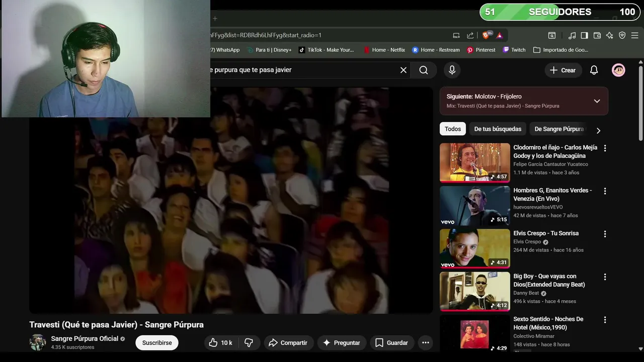
Task: Open the Brave playlist music note icon
Action: [572, 35]
